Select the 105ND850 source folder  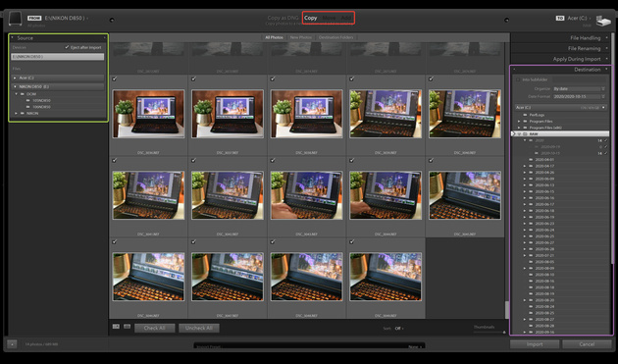(x=41, y=100)
